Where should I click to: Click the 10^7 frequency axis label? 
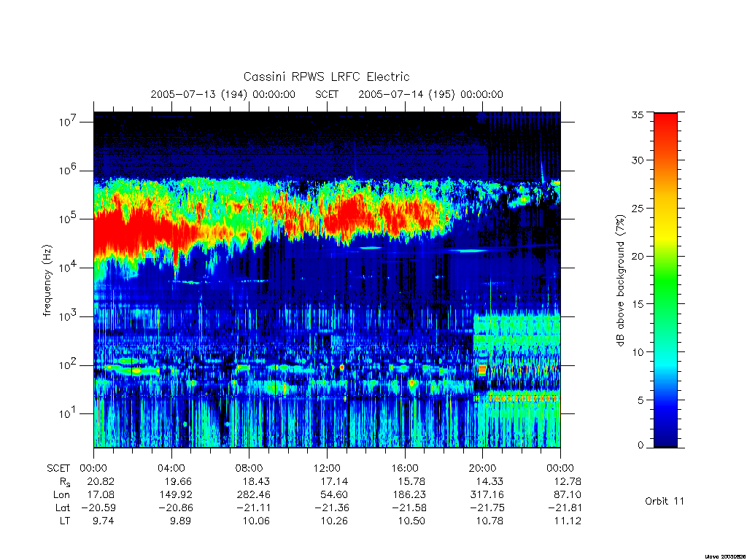coord(69,122)
